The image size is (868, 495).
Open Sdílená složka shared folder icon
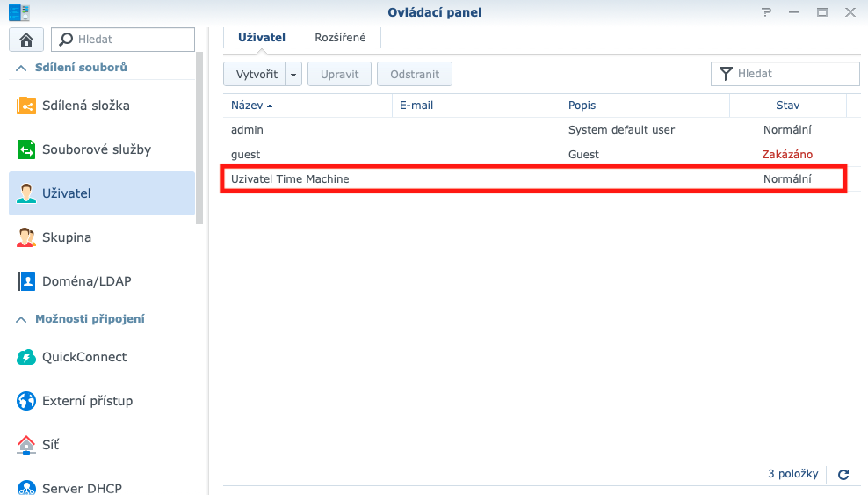click(26, 106)
